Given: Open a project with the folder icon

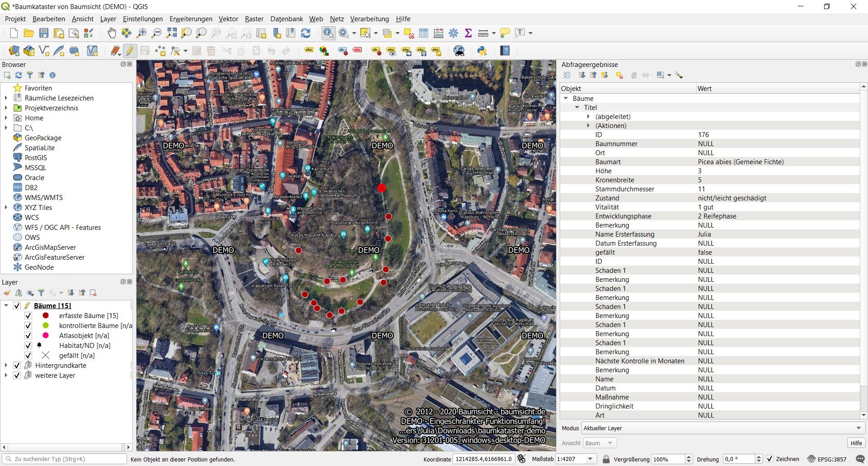Looking at the screenshot, I should click(29, 33).
